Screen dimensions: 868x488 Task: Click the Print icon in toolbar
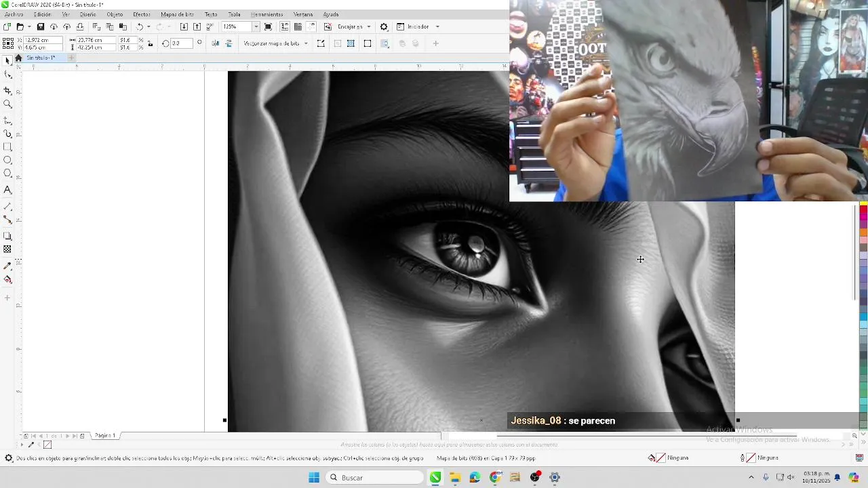[x=80, y=26]
